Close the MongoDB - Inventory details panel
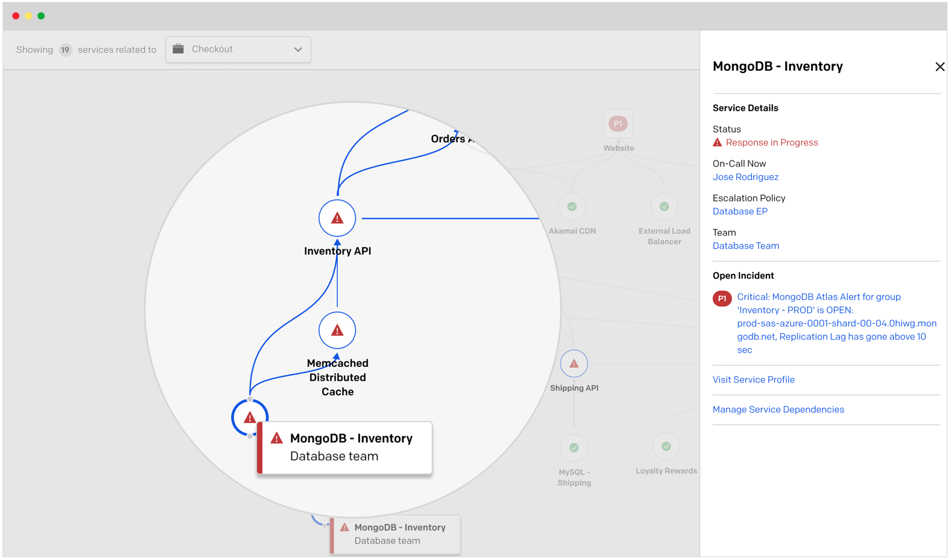The width and height of the screenshot is (951, 560). [x=939, y=67]
